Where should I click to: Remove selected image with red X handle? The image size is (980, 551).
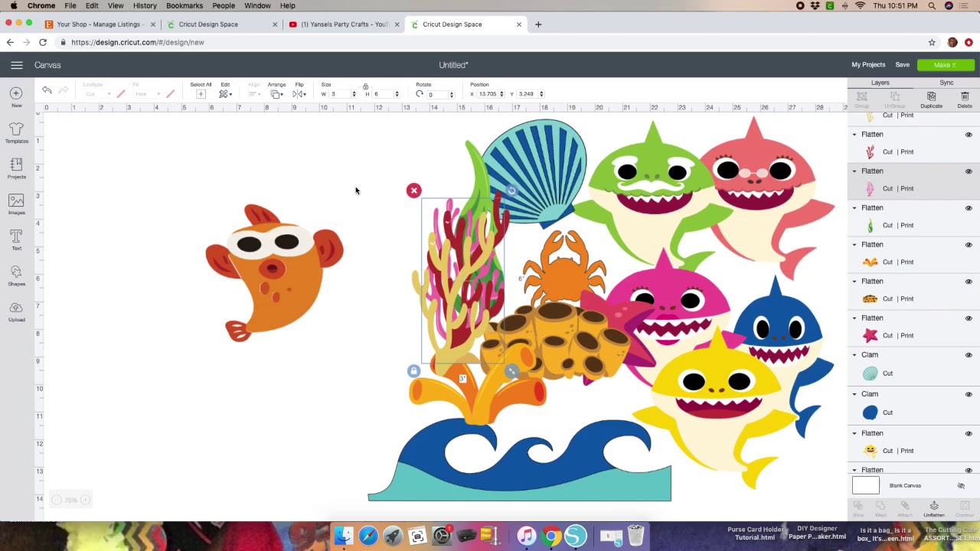[413, 191]
